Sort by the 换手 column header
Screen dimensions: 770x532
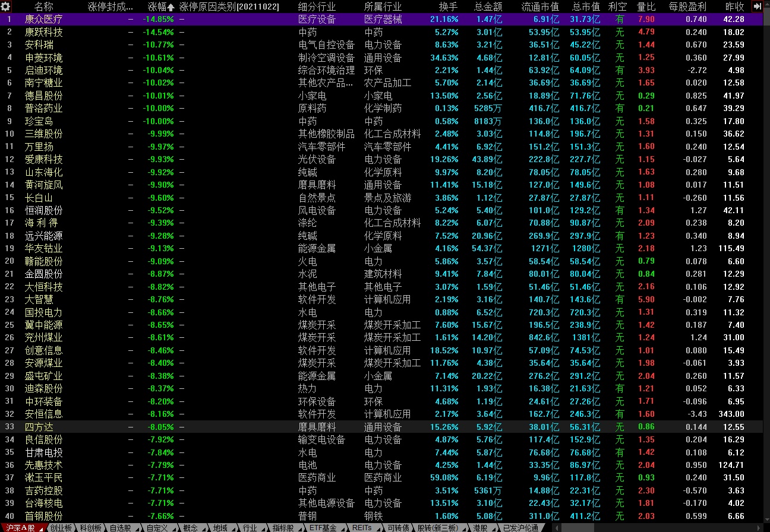[x=449, y=7]
